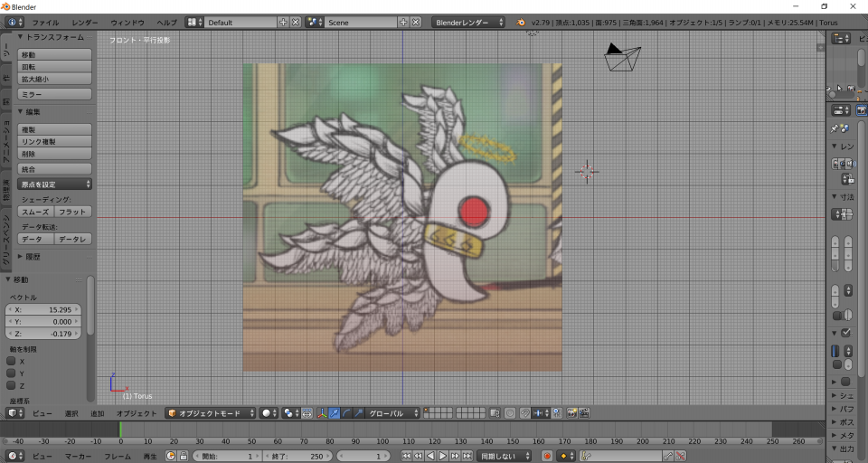Open the レンダー menu
Viewport: 868px width, 463px height.
[x=85, y=23]
